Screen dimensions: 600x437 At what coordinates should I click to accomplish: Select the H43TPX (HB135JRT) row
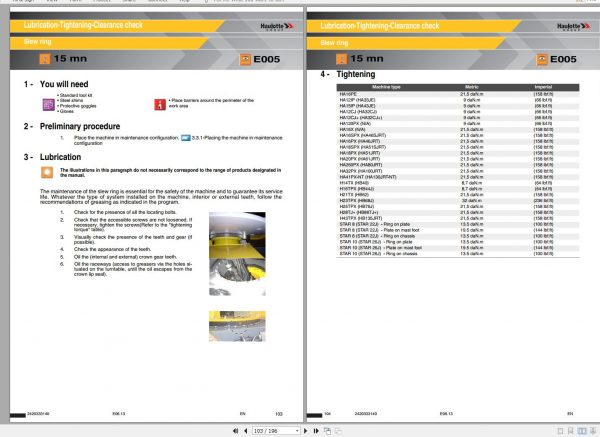458,218
